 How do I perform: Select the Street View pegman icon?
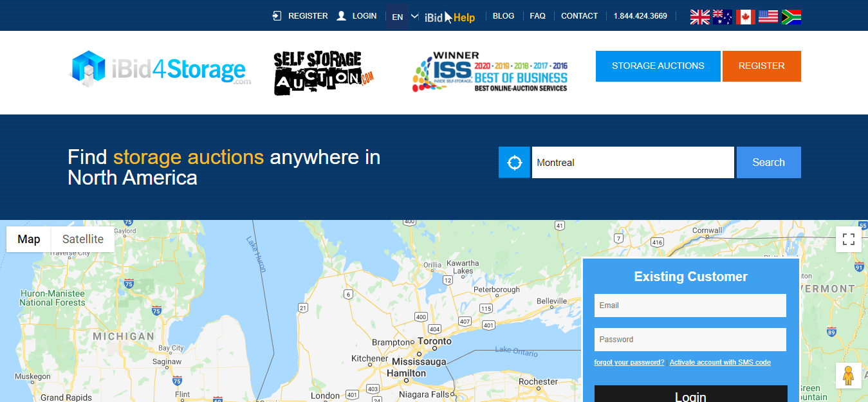point(848,376)
